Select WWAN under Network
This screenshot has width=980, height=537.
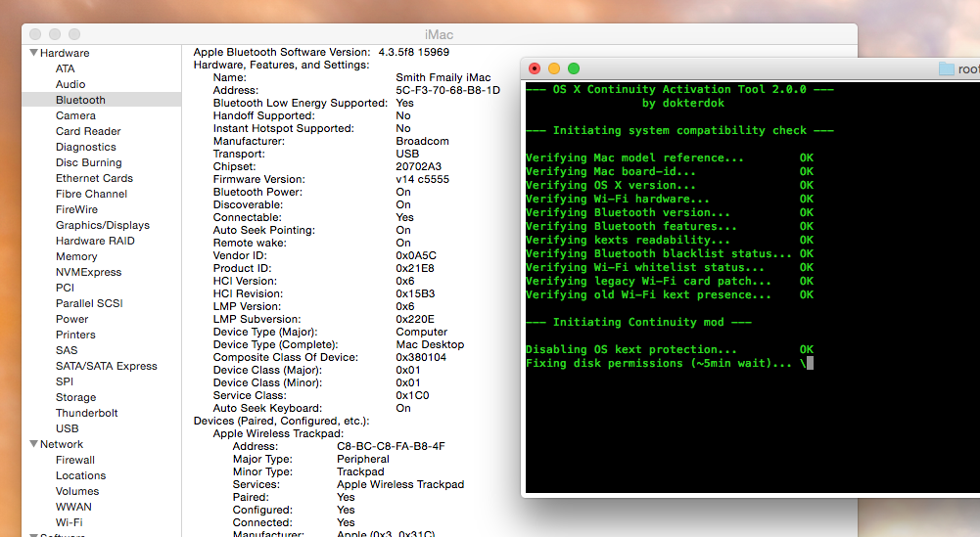73,507
